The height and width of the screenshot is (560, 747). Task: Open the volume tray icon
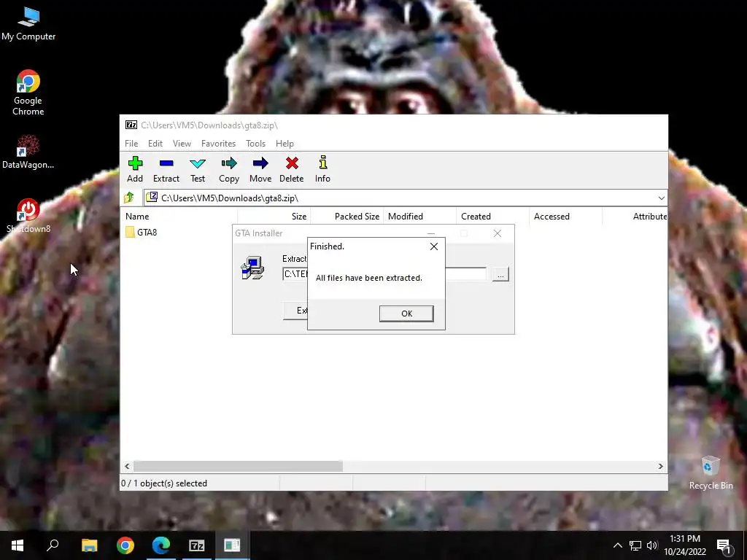652,545
